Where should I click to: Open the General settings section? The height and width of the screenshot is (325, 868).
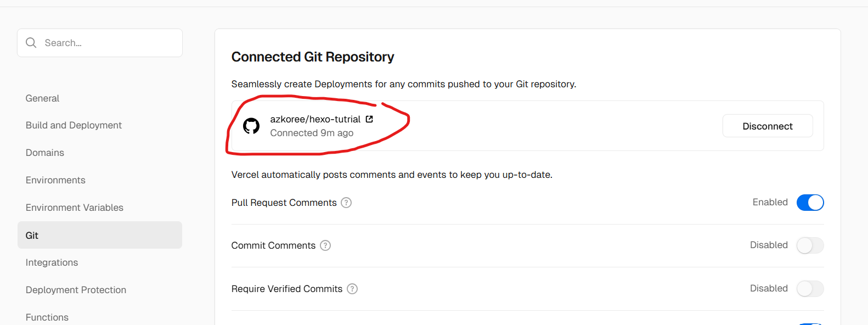coord(42,98)
